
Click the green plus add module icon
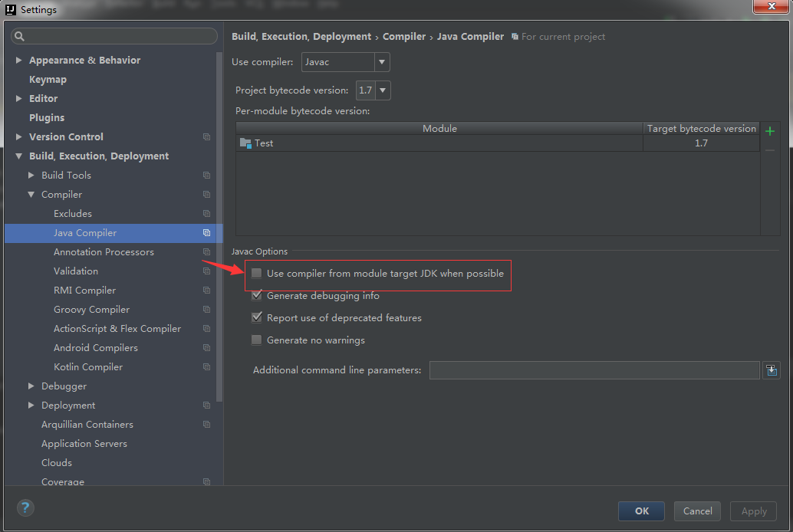(770, 132)
